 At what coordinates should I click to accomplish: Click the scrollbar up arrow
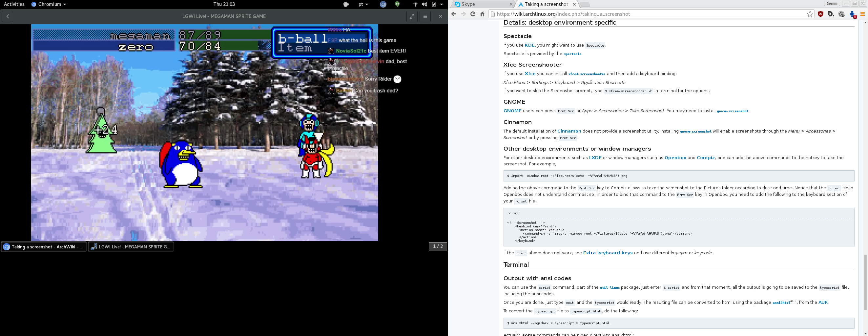click(x=865, y=23)
